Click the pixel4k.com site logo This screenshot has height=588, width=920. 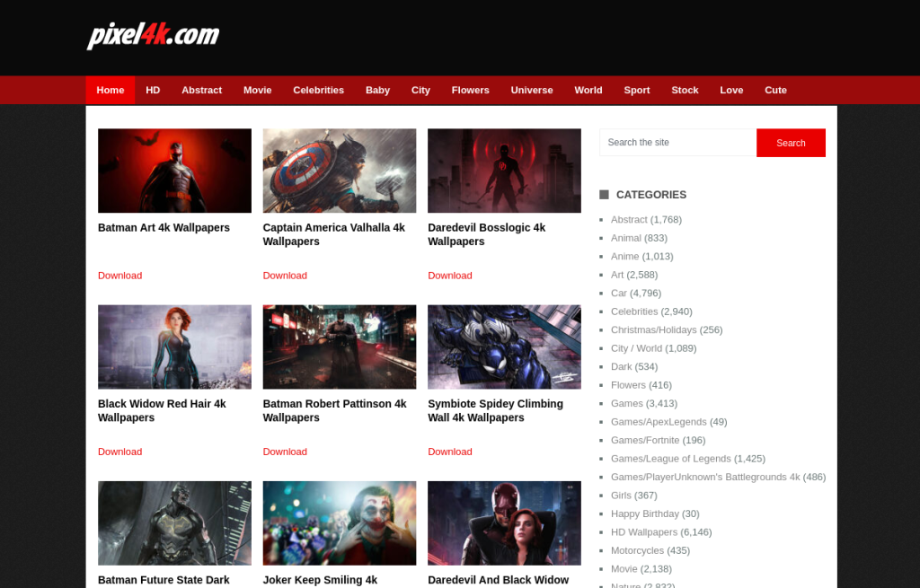pos(153,36)
